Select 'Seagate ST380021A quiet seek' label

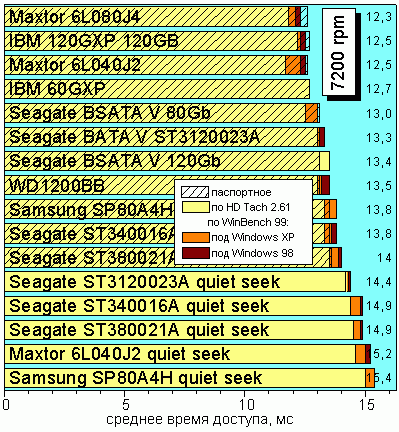[x=139, y=330]
